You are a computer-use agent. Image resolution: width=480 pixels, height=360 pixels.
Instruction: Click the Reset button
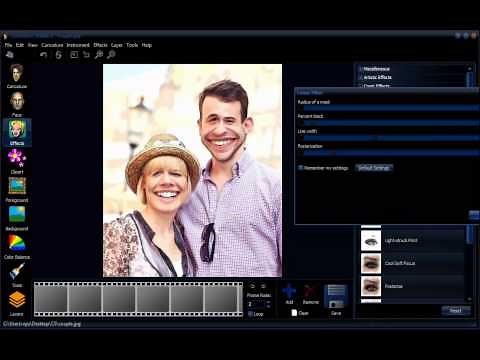(456, 311)
